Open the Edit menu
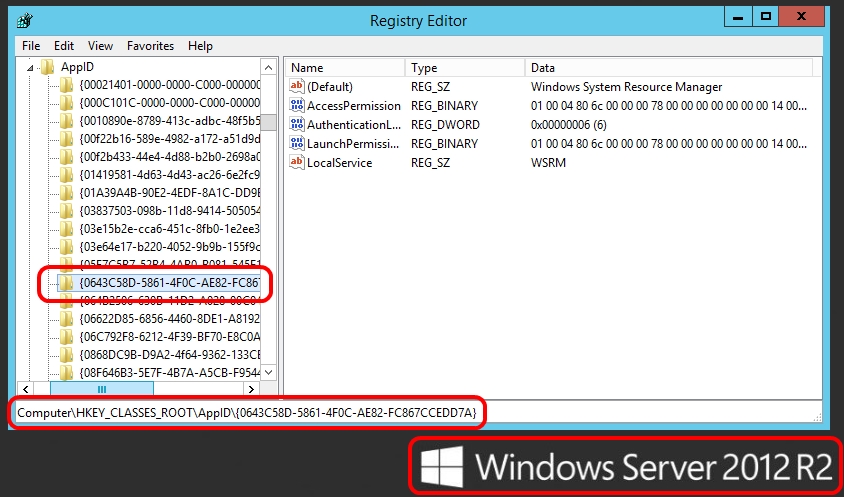 pyautogui.click(x=64, y=46)
